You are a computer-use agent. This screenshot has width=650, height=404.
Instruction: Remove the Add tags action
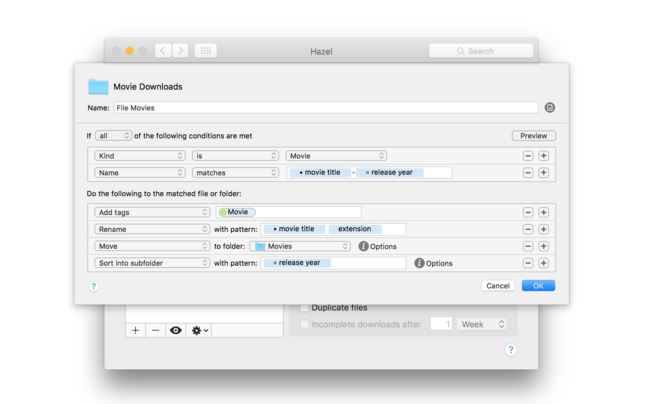click(528, 213)
